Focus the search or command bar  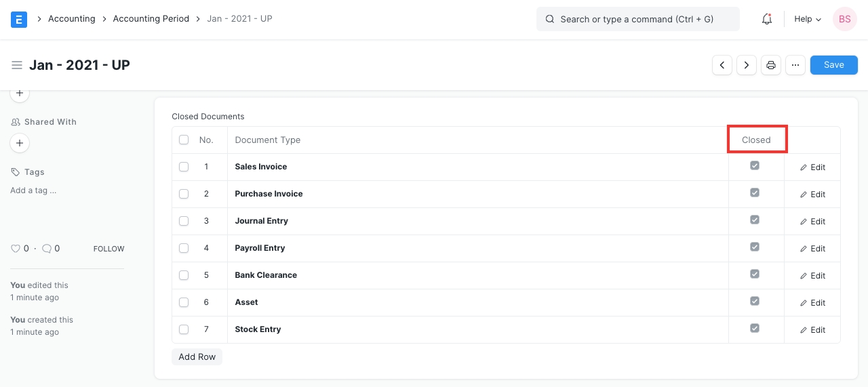pyautogui.click(x=637, y=19)
